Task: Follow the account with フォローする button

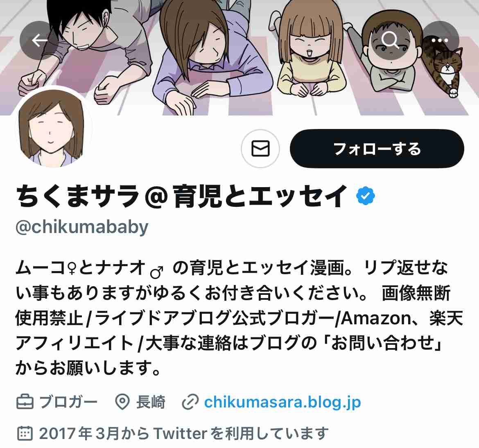Action: (x=377, y=149)
